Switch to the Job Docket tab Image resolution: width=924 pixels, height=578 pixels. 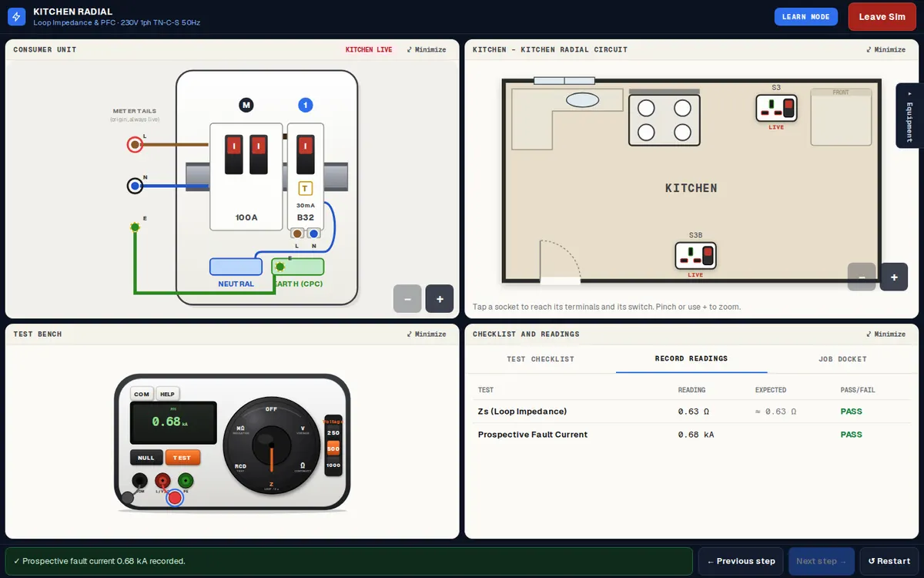pos(842,359)
